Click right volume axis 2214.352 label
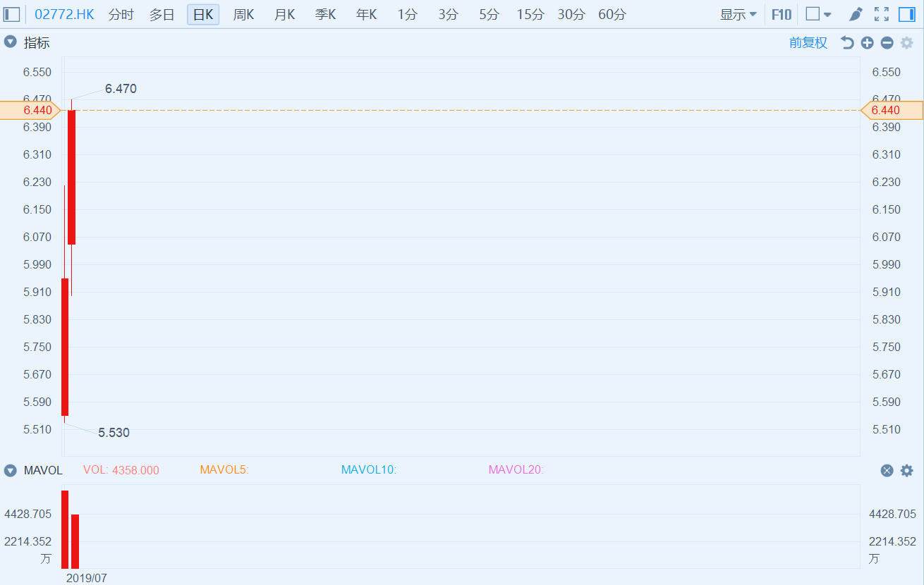This screenshot has width=924, height=585. click(x=892, y=541)
